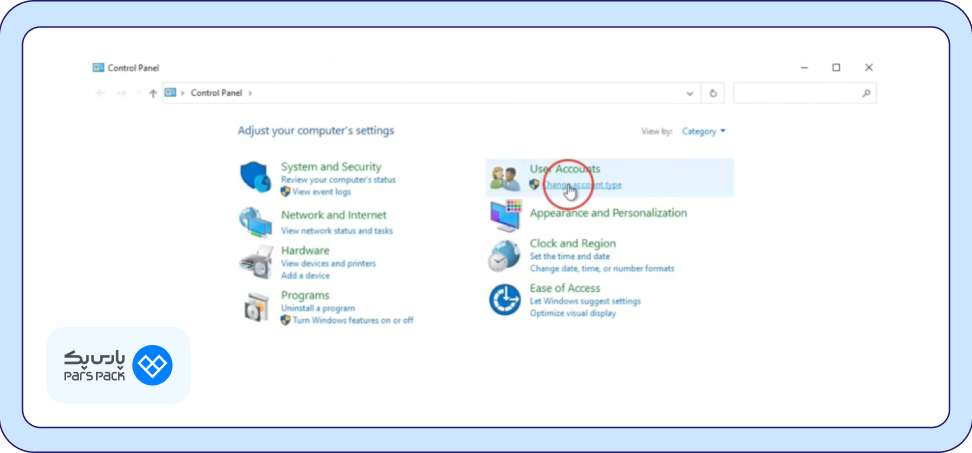Click the Hardware printer icon
Viewport: 972px width, 453px height.
coord(255,261)
